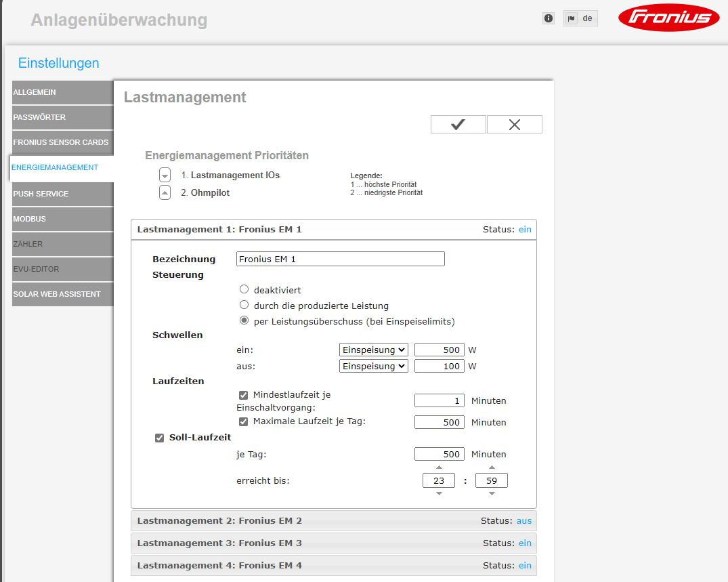Increase the minute value with up arrow
The image size is (728, 582).
click(x=492, y=467)
